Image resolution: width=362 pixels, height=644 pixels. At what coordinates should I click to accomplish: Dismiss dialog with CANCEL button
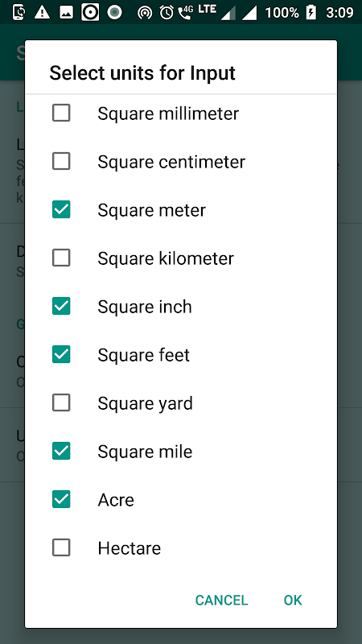coord(222,600)
